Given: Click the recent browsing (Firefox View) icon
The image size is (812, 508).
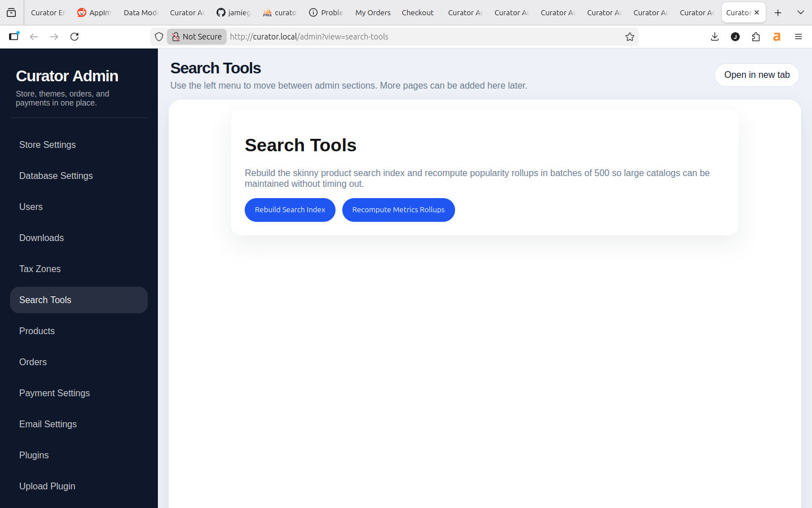Looking at the screenshot, I should click(11, 12).
